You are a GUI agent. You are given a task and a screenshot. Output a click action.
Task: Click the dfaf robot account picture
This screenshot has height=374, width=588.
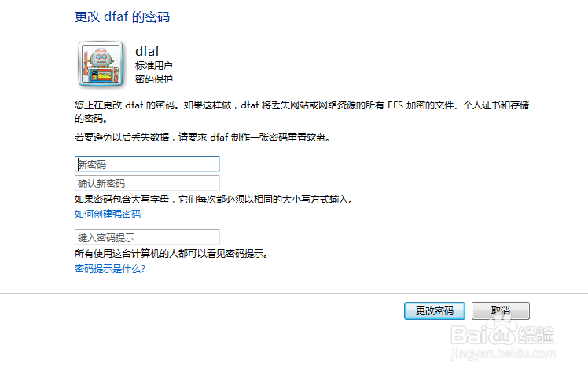click(x=101, y=64)
